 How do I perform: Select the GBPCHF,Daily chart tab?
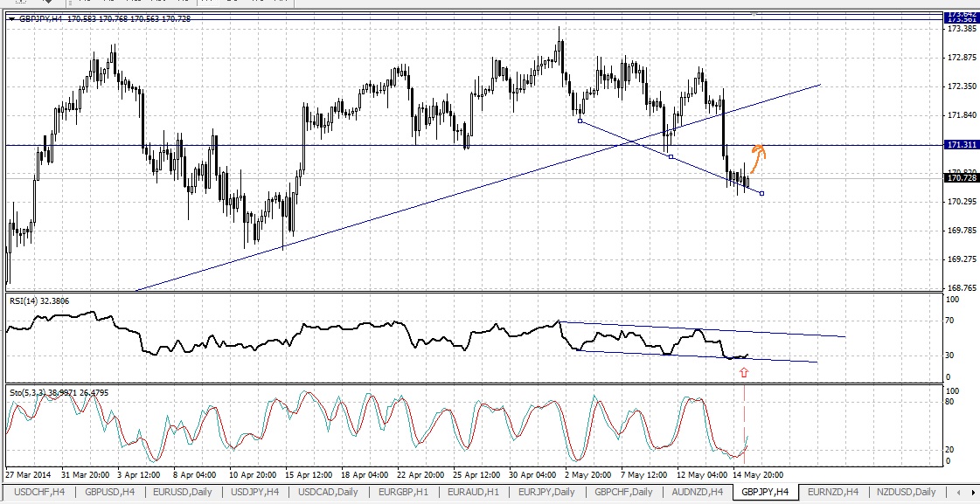[x=623, y=492]
